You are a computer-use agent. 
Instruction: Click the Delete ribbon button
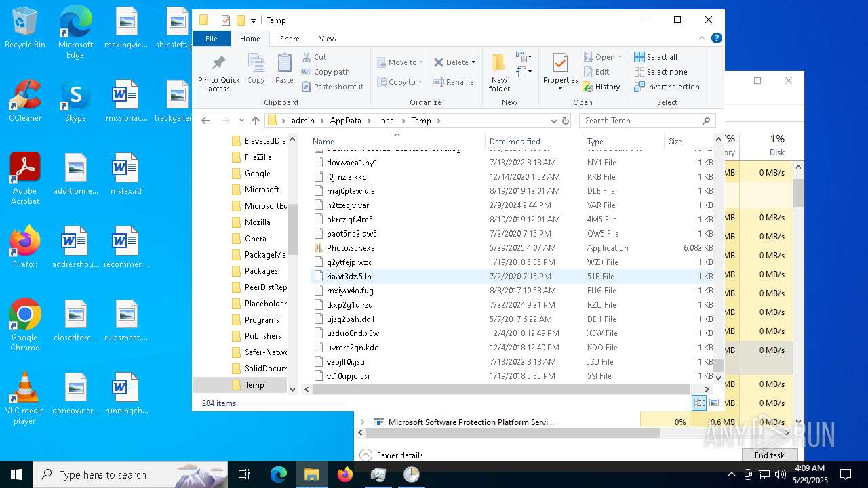point(451,62)
